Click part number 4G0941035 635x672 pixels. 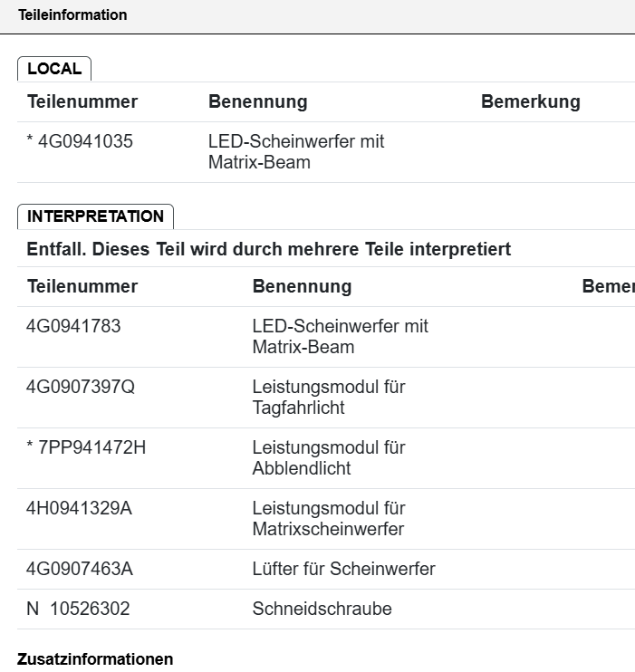[85, 141]
